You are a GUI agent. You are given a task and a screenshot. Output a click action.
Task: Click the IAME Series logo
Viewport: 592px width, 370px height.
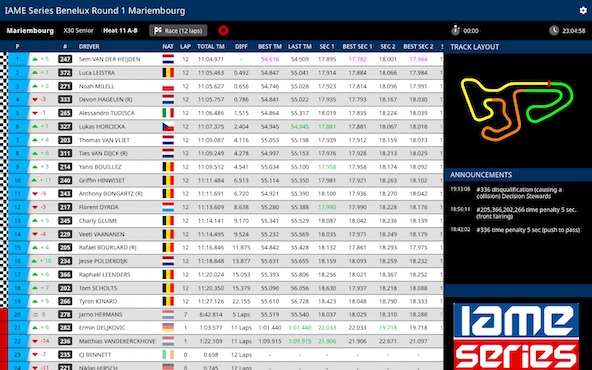coord(516,337)
